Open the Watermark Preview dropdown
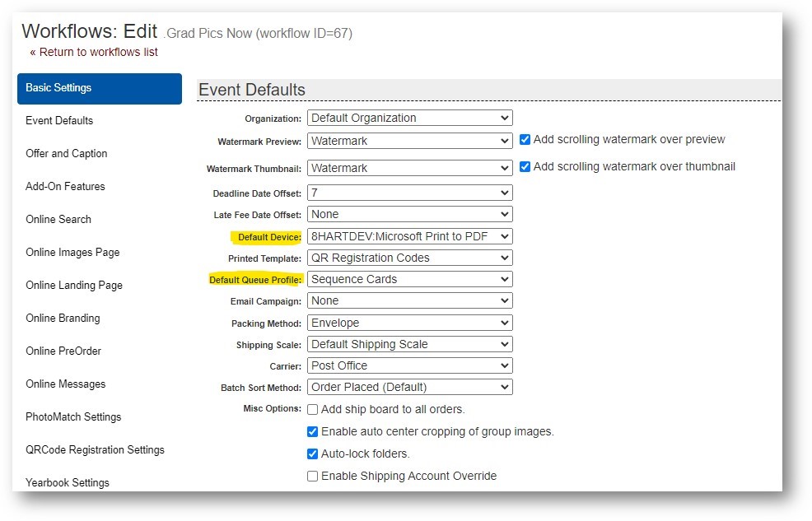The height and width of the screenshot is (521, 812). 409,140
